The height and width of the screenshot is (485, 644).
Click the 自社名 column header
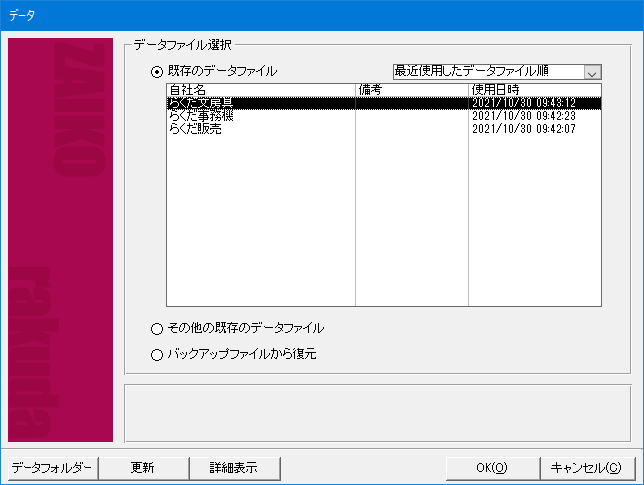click(261, 90)
